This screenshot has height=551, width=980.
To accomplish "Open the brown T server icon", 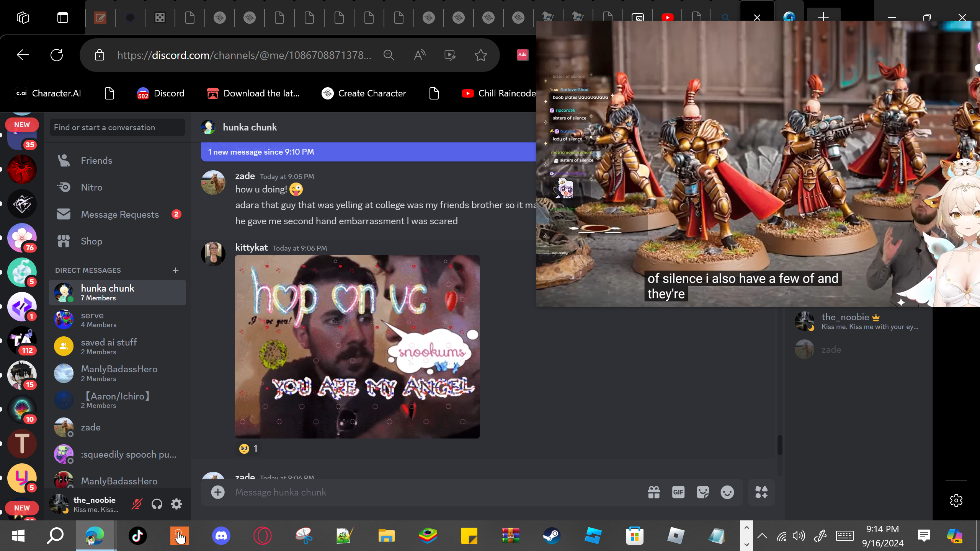I will click(x=22, y=443).
